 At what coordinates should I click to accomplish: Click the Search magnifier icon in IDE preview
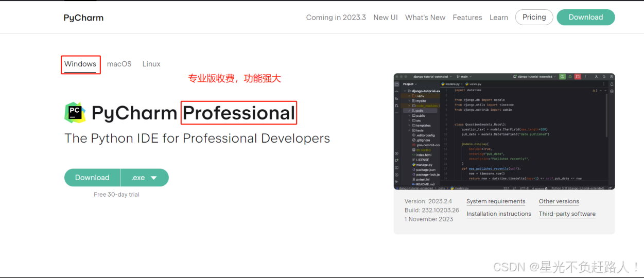[x=604, y=77]
